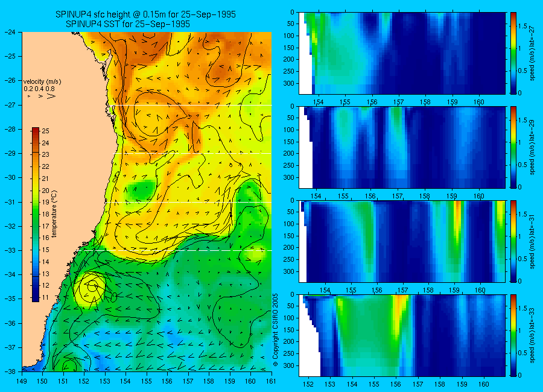This screenshot has width=543, height=392.
Task: Click the temperature color bar on the map
Action: pos(36,214)
